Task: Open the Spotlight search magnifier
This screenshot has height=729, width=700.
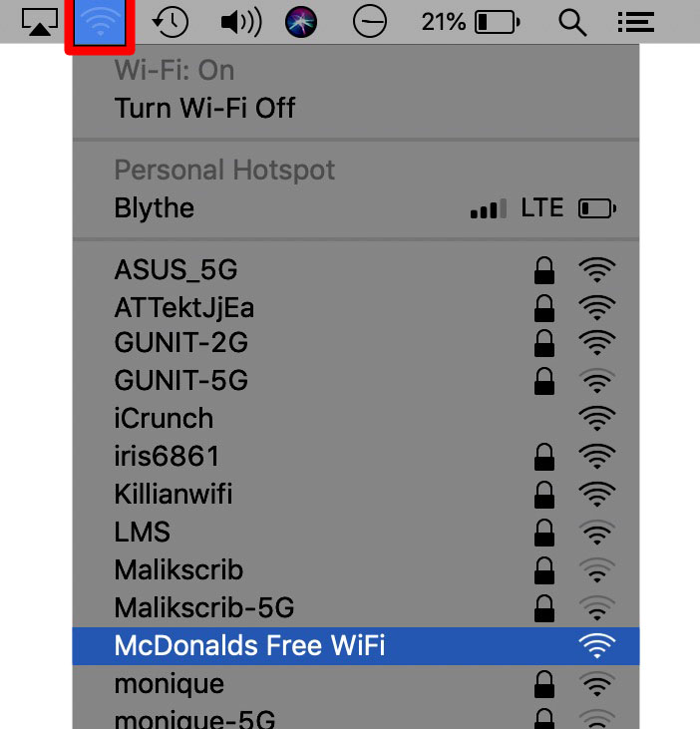Action: coord(572,22)
